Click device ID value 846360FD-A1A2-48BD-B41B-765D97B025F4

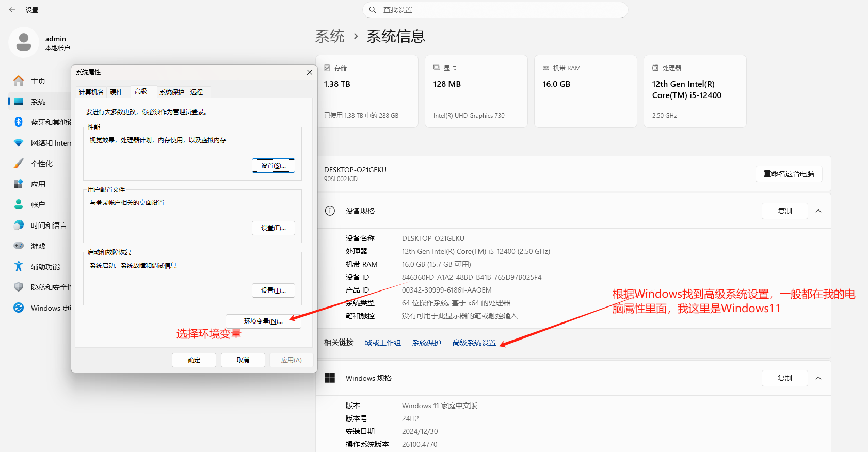[472, 277]
